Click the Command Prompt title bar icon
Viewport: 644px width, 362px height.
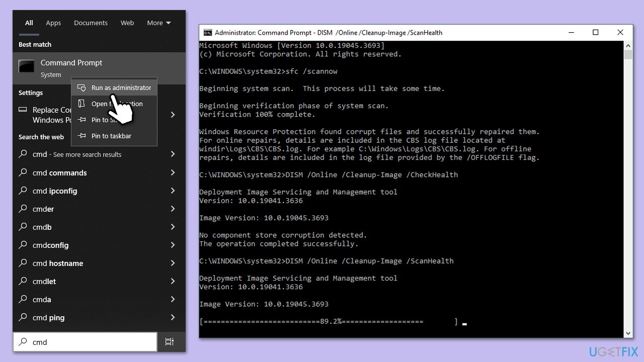click(207, 33)
